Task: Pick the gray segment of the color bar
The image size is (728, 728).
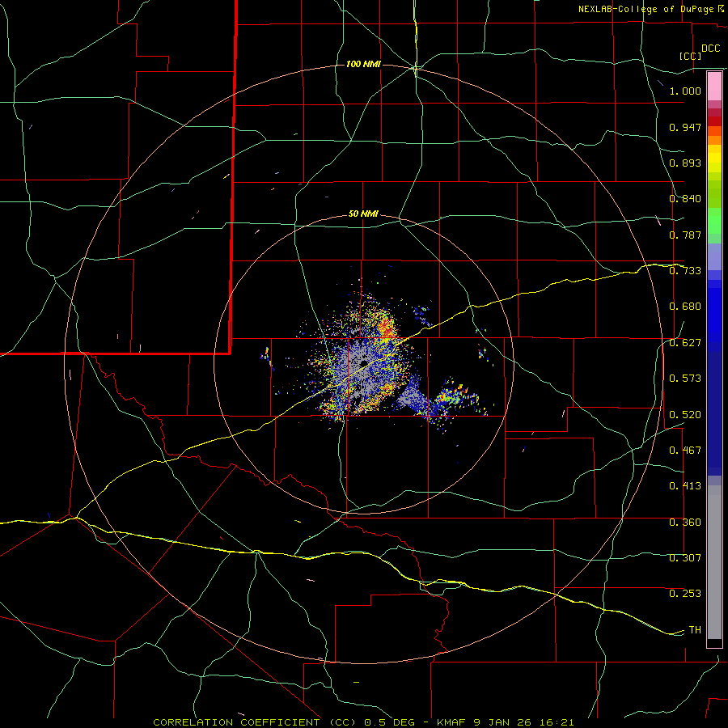Action: [x=714, y=562]
